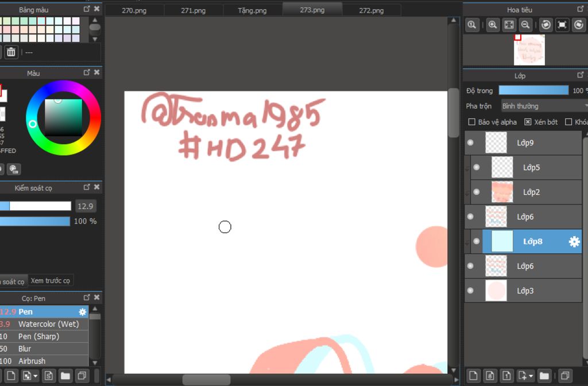Viewport: 588px width, 386px height.
Task: Open the Xem trước cọ tab
Action: (51, 280)
